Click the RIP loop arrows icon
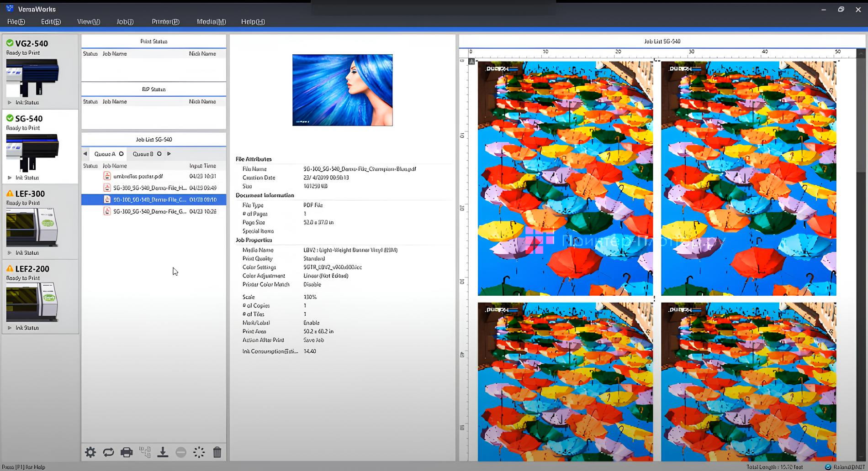 [x=108, y=452]
